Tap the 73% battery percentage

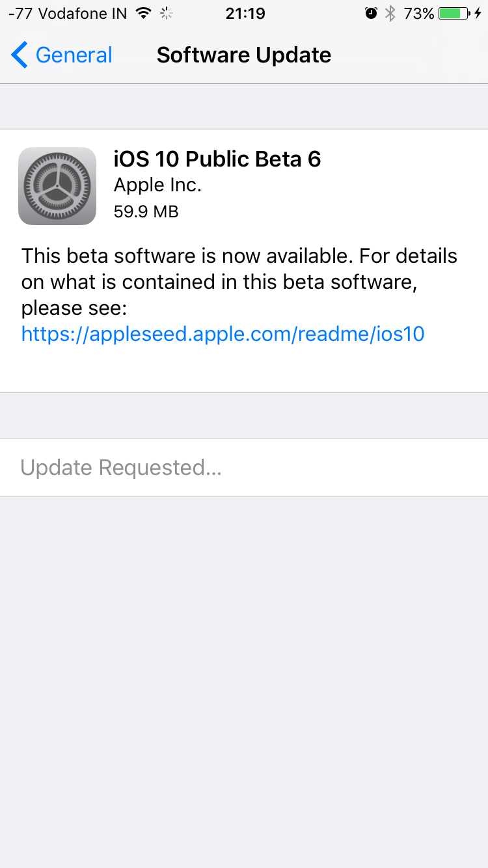[418, 13]
